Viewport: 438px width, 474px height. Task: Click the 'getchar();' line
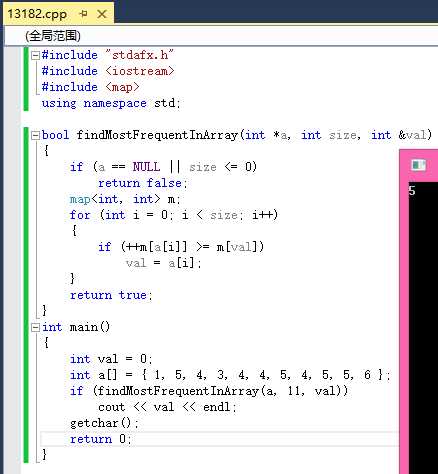104,423
